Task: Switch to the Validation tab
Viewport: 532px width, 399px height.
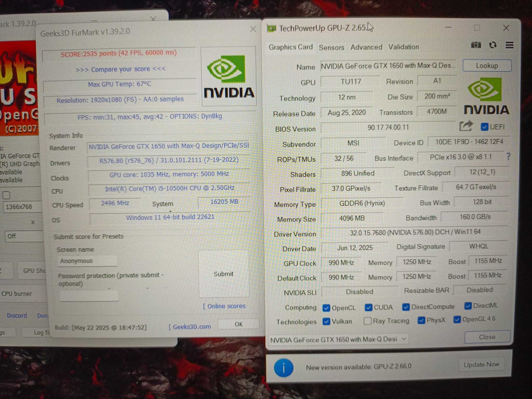Action: coord(403,47)
